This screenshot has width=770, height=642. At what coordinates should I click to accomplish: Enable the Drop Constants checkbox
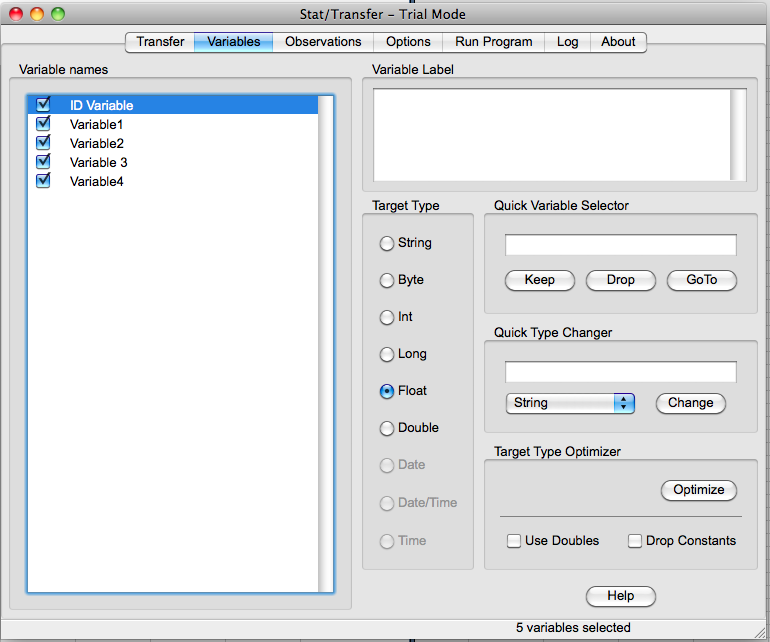[x=635, y=541]
